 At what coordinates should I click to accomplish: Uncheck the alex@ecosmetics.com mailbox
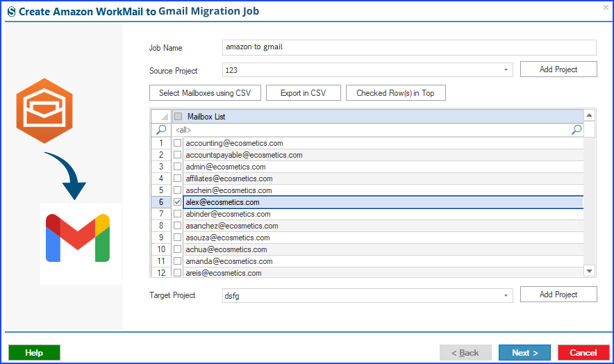coord(177,202)
